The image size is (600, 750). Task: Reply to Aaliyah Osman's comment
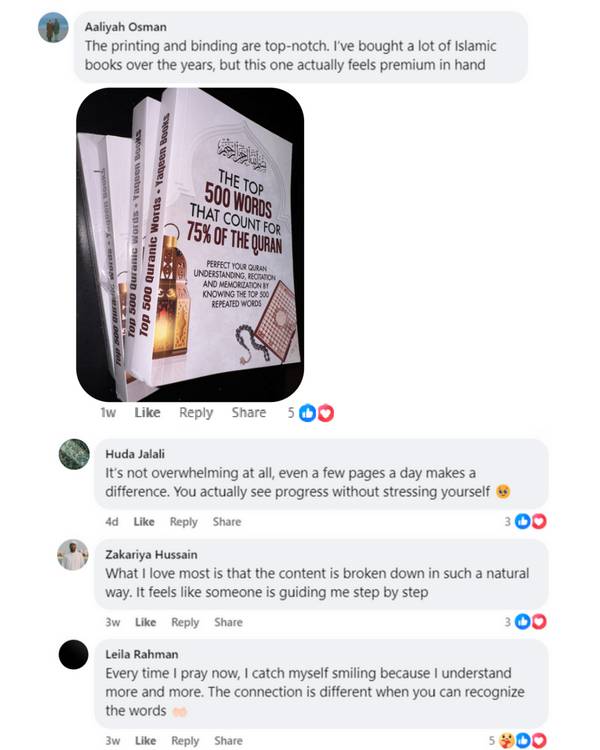[196, 413]
